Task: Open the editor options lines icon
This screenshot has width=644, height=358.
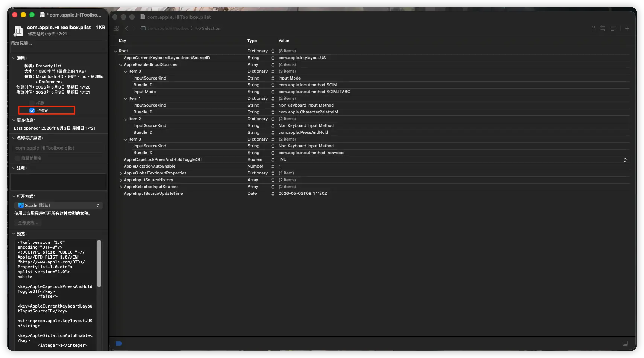Action: 613,28
